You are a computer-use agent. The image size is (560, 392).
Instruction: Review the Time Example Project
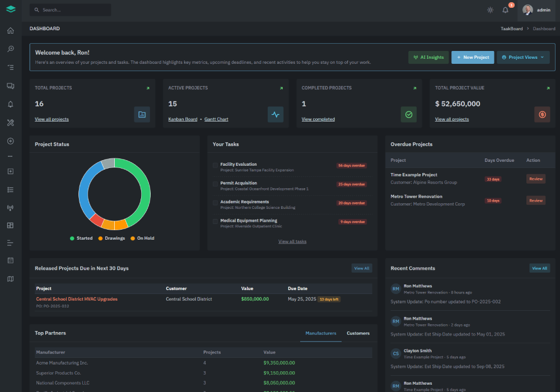coord(536,179)
